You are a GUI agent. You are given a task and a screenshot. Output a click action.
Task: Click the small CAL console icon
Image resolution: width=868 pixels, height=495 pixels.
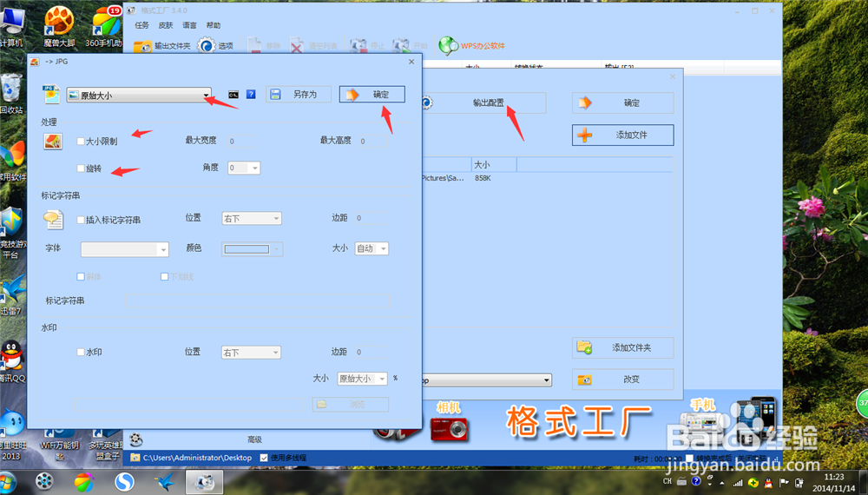(x=233, y=95)
